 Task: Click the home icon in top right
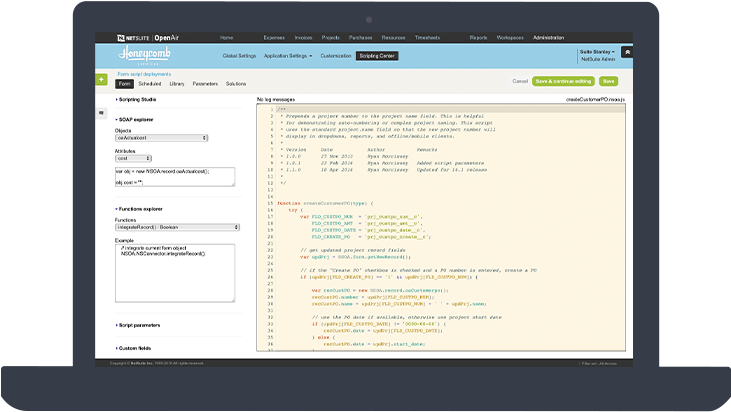(626, 52)
